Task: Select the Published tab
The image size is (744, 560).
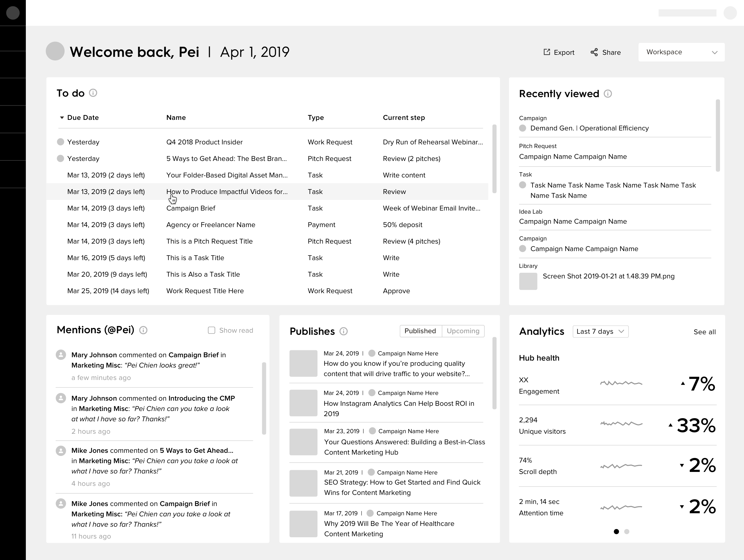Action: tap(420, 331)
